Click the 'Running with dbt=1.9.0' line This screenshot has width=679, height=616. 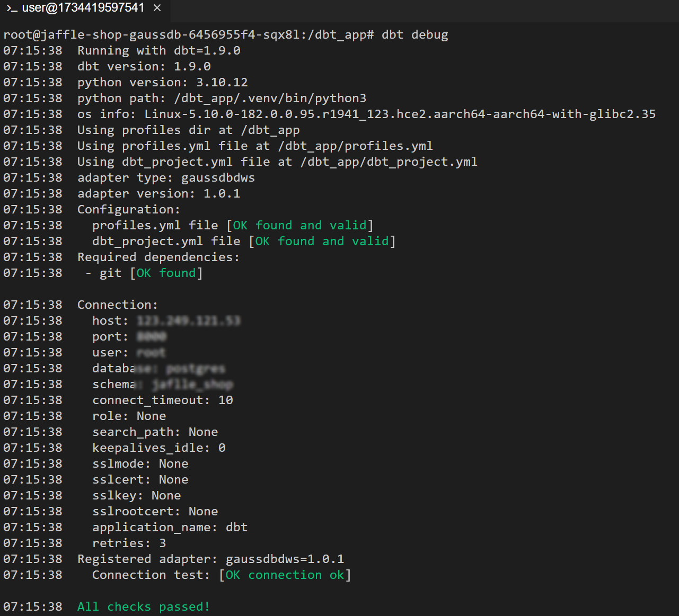pyautogui.click(x=158, y=51)
